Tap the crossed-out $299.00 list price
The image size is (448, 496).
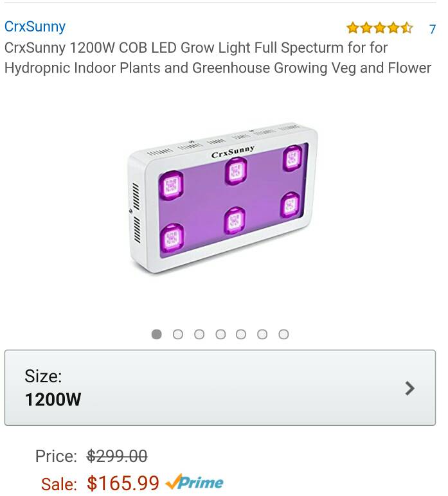(x=117, y=456)
